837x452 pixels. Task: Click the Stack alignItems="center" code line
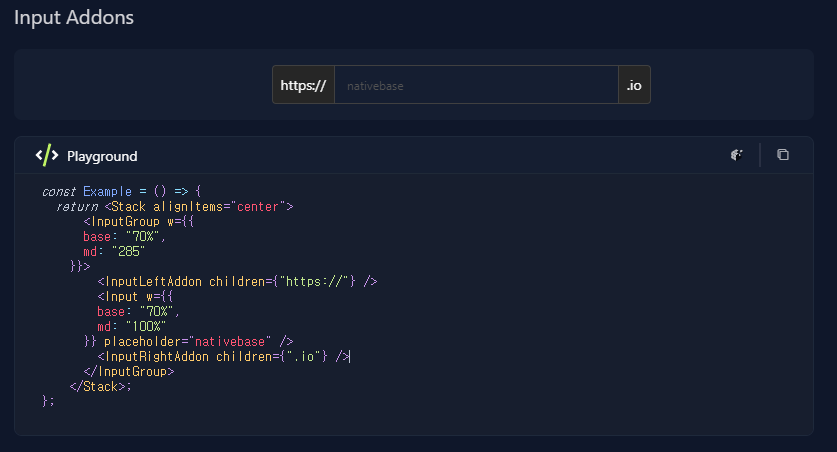point(175,207)
